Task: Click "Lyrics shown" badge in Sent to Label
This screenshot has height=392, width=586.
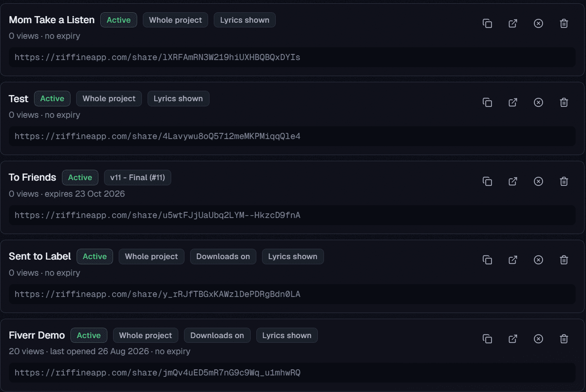Action: coord(293,256)
